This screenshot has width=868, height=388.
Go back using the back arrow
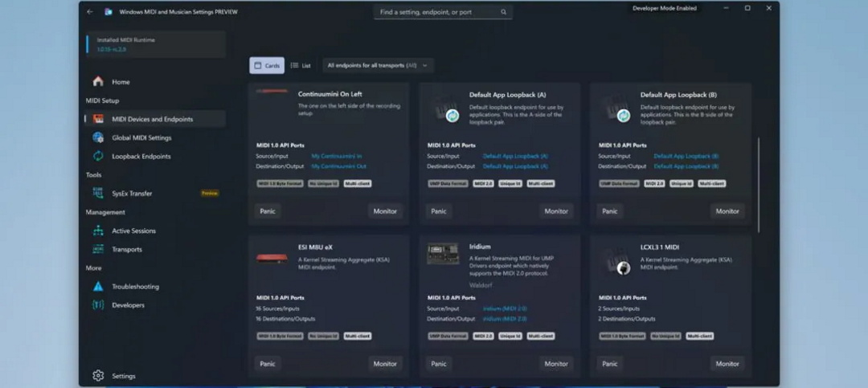90,12
